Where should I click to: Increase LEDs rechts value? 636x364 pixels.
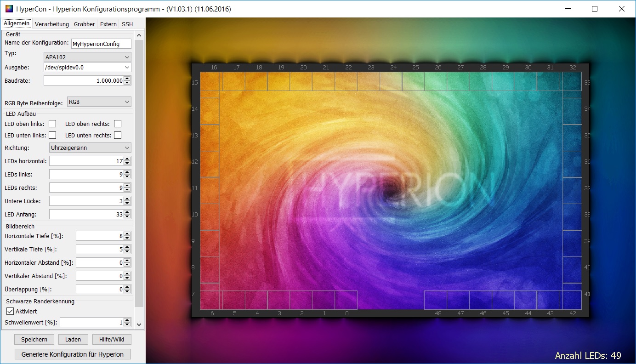(127, 185)
